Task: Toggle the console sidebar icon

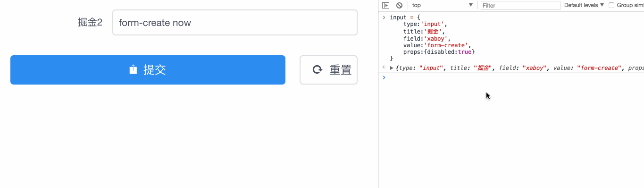Action: (385, 5)
